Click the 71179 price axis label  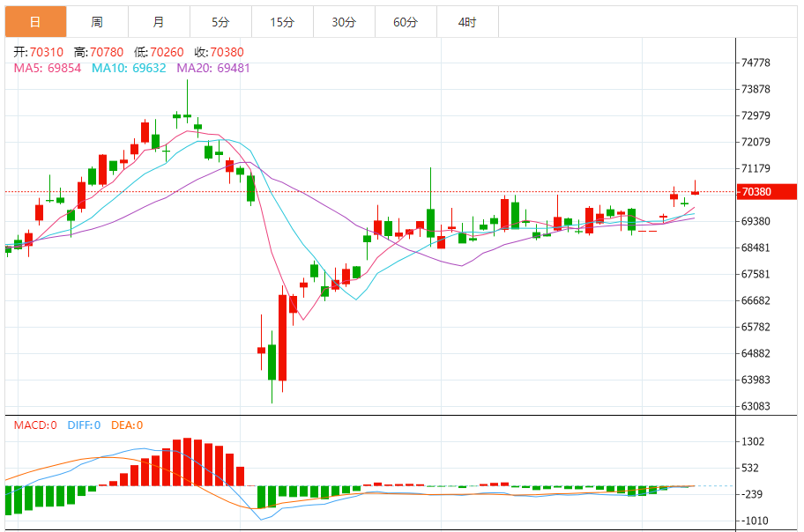(x=756, y=168)
